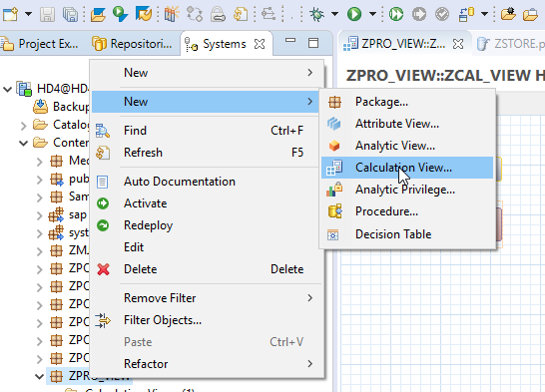Image resolution: width=545 pixels, height=392 pixels.
Task: Click the Save All toolbar icon
Action: click(70, 14)
